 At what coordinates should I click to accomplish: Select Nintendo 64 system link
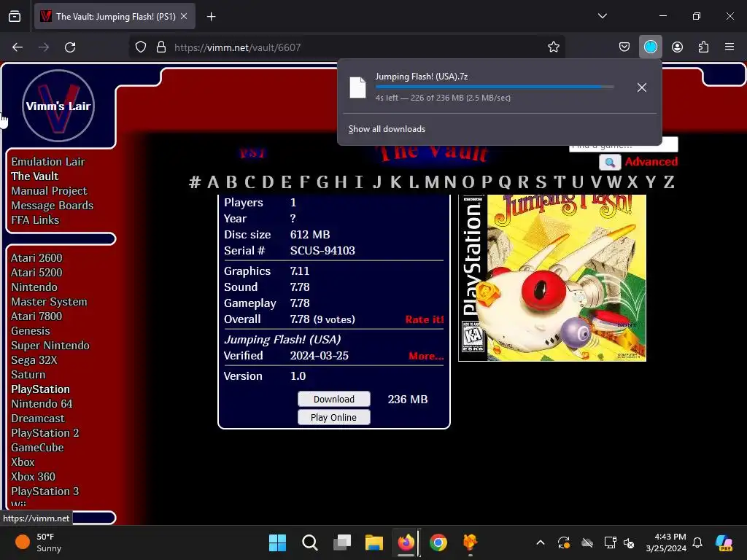tap(42, 404)
